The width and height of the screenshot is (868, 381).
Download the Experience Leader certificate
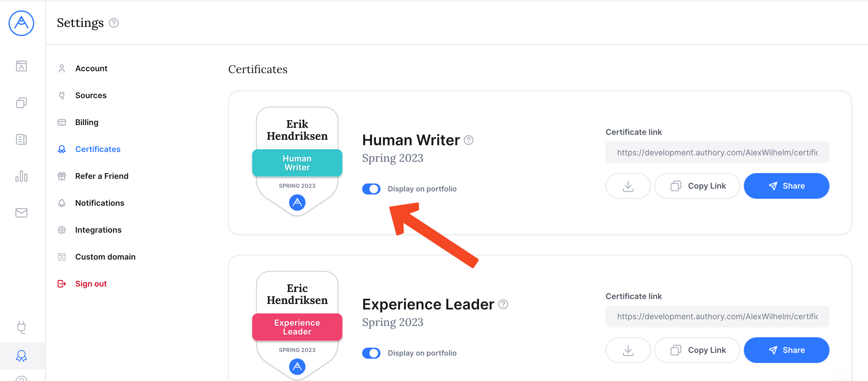pyautogui.click(x=628, y=350)
